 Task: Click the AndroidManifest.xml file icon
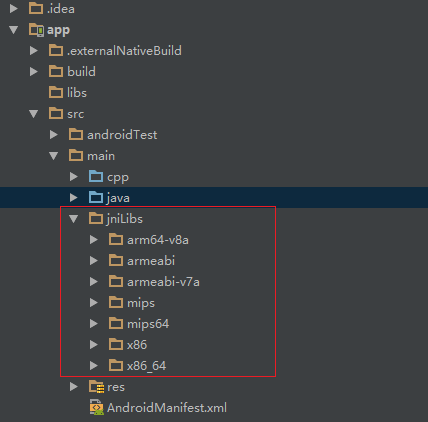point(97,407)
